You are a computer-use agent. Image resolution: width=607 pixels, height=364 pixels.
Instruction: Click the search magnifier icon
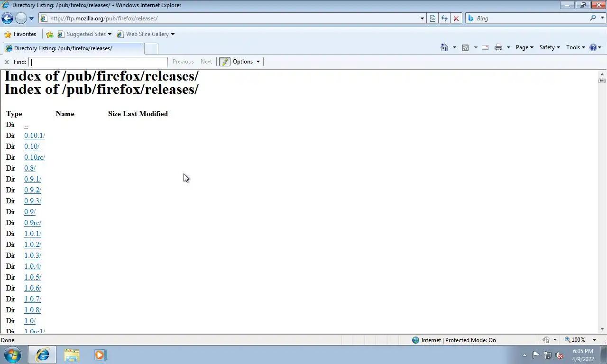tap(593, 18)
